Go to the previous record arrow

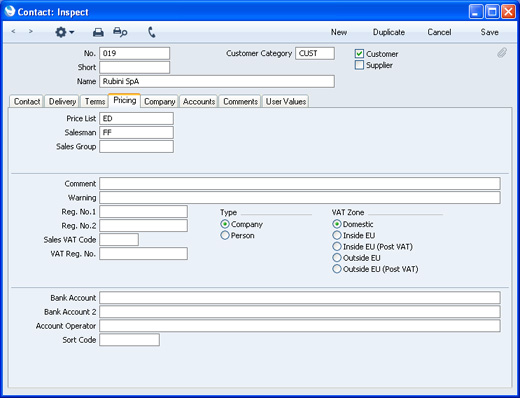(x=13, y=31)
